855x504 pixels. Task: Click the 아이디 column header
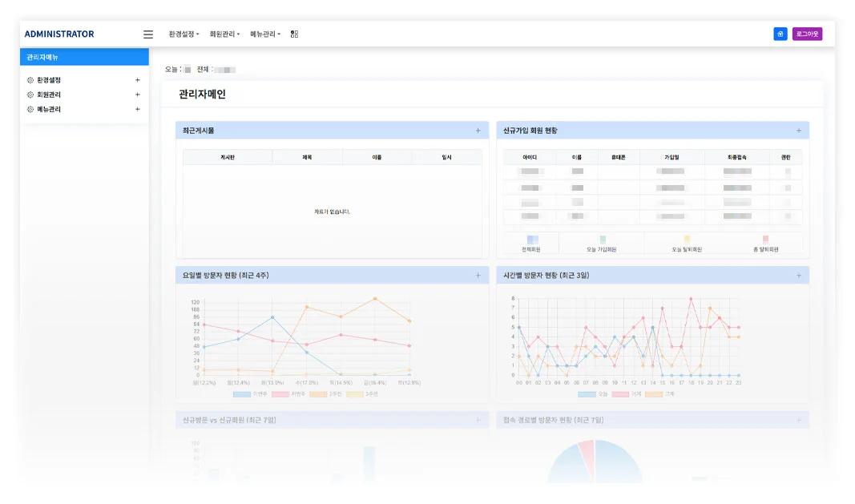point(530,157)
